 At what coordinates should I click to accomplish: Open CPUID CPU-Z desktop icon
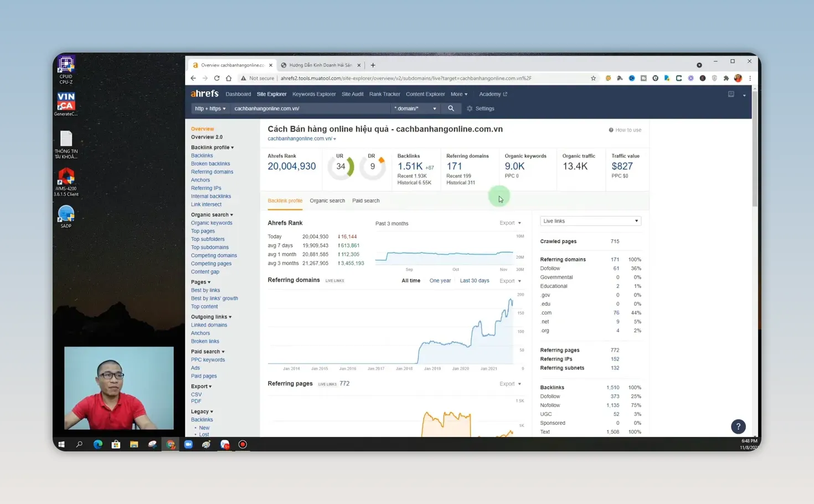tap(66, 70)
